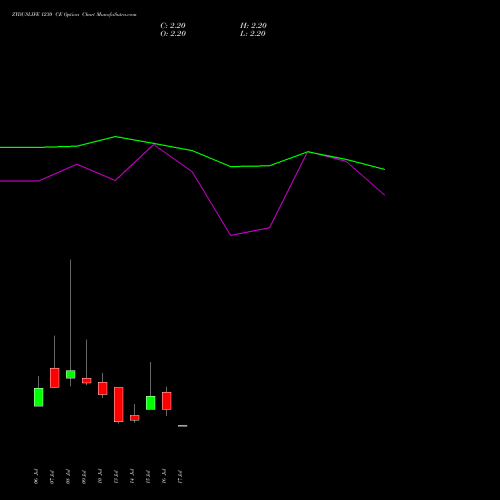Click the '06 Jul' date axis label
Screen dimensions: 500x500
coord(36,477)
